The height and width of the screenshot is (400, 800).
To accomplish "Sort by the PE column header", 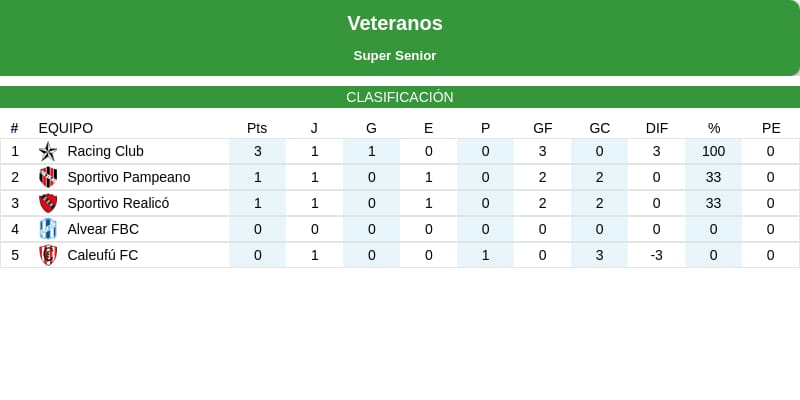I will point(771,128).
